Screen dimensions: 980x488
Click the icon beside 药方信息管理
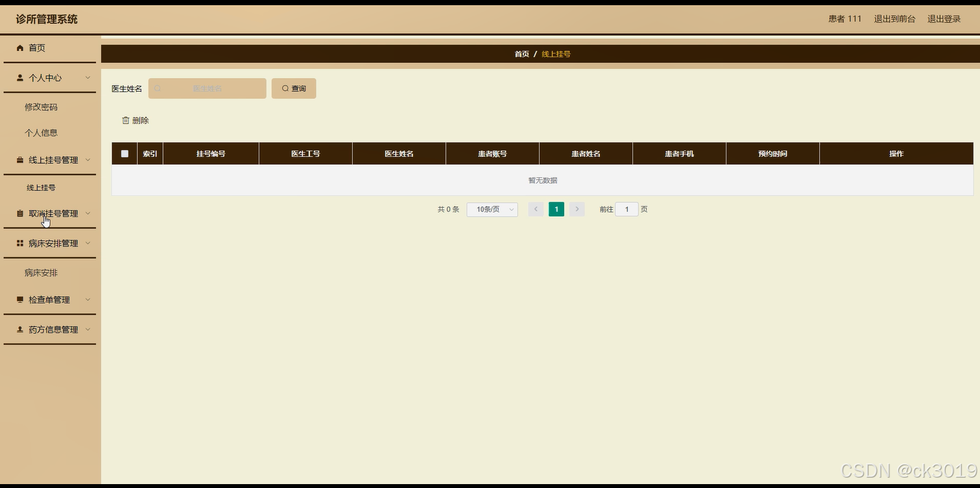coord(20,330)
